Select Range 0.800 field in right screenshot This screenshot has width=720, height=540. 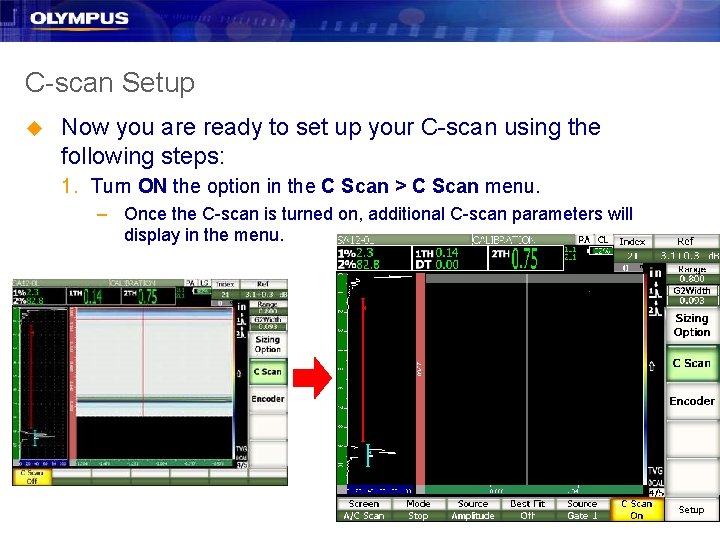(x=692, y=274)
